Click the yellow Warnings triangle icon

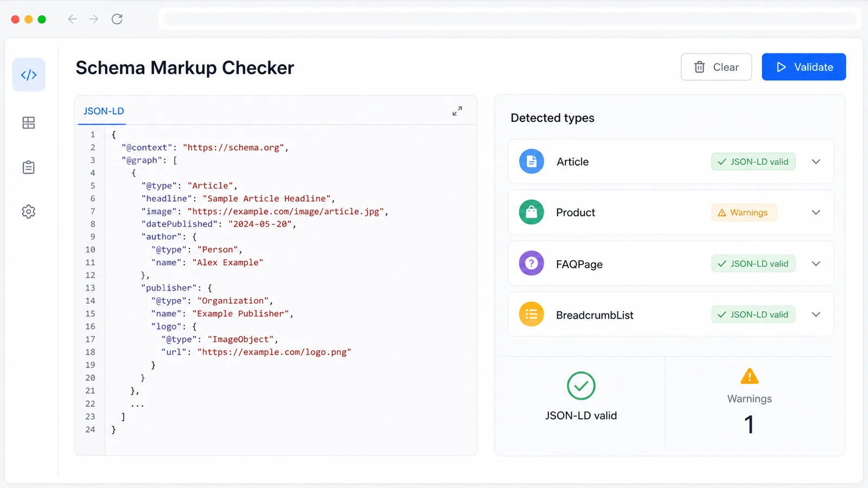[749, 376]
